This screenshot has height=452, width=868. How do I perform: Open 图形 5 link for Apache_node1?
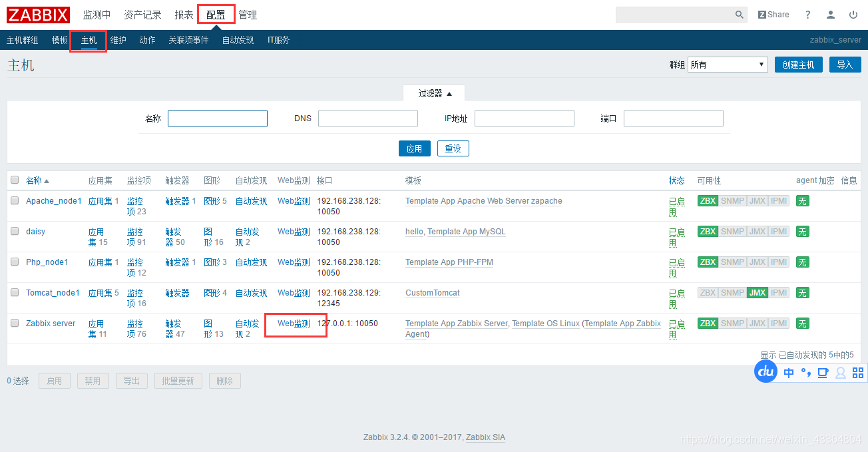215,201
